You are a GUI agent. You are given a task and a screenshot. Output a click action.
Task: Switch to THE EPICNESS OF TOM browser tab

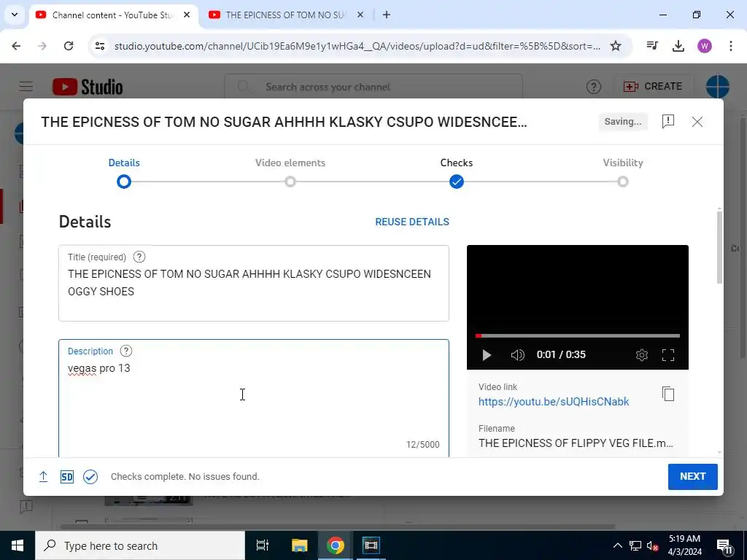pyautogui.click(x=286, y=15)
